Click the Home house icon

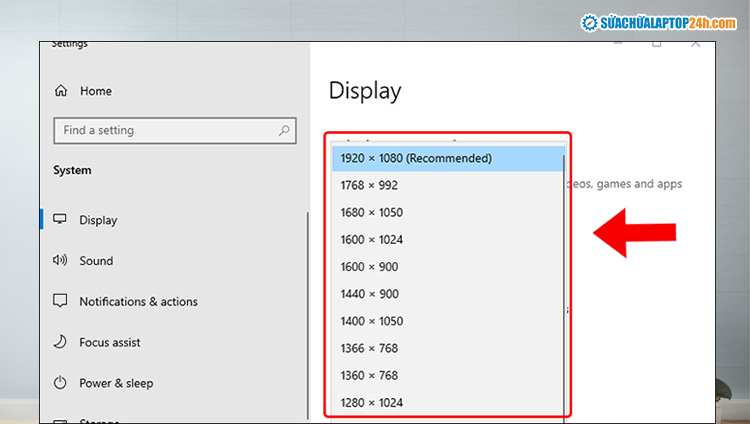click(61, 90)
